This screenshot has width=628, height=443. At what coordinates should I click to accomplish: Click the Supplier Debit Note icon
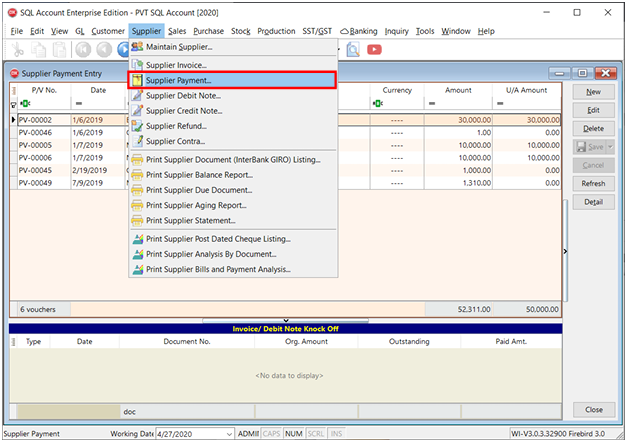point(137,96)
